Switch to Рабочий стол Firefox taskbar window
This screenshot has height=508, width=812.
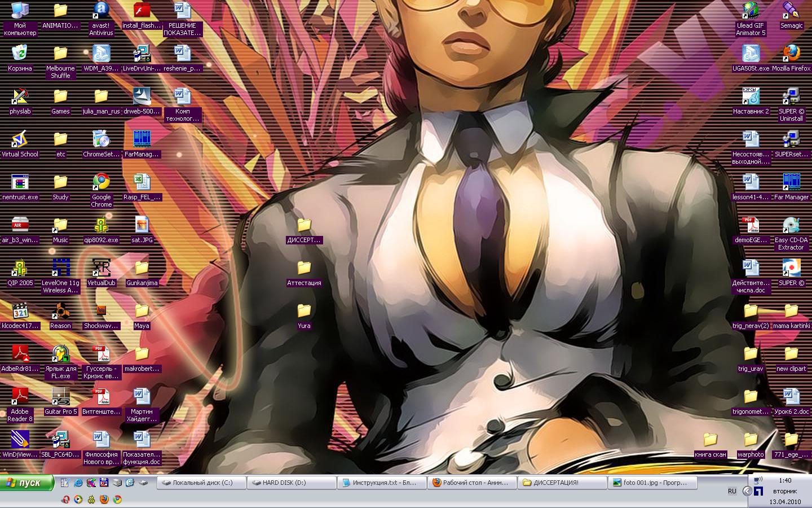pos(472,483)
